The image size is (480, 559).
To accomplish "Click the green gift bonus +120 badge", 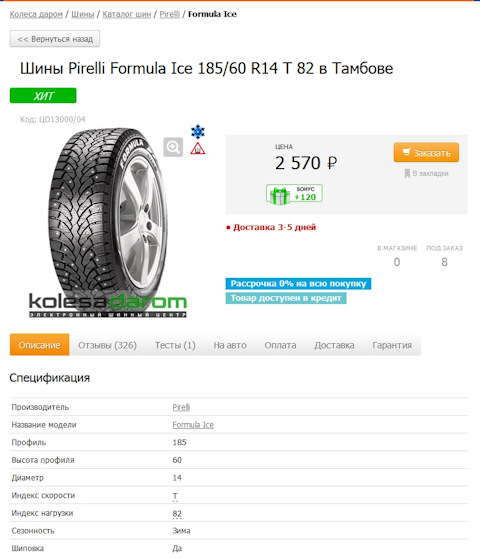I will (294, 194).
